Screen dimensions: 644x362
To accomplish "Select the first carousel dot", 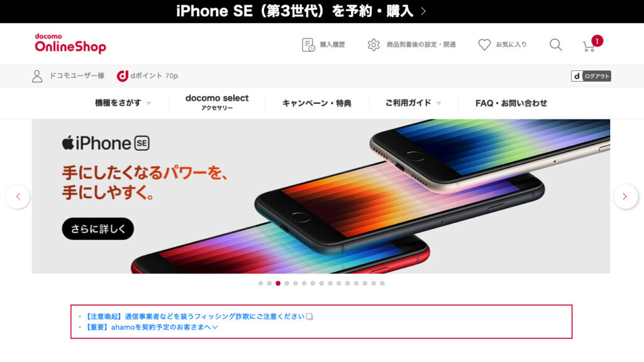I will click(260, 283).
